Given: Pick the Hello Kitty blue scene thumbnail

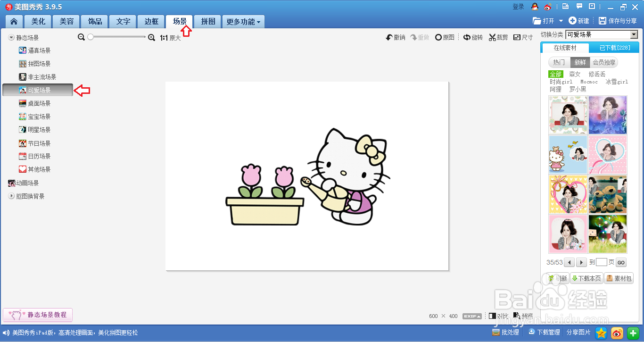Looking at the screenshot, I should point(568,155).
